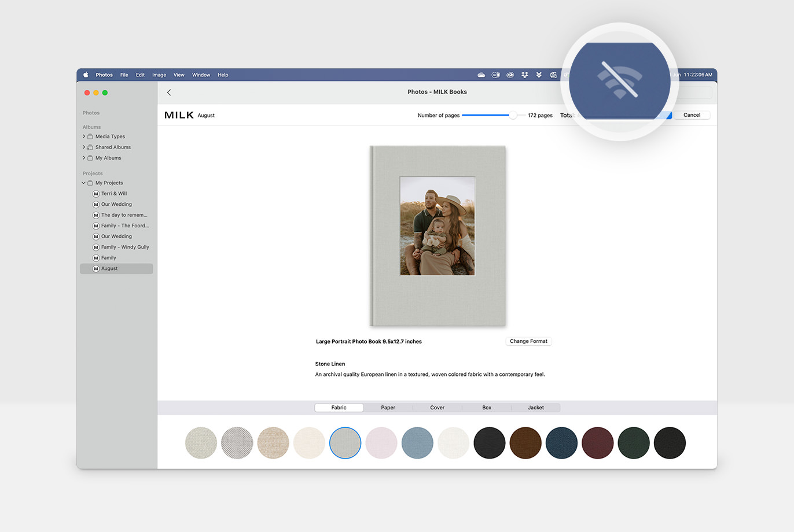Click the folder icon beside Shared Albums
This screenshot has width=794, height=532.
click(x=90, y=147)
